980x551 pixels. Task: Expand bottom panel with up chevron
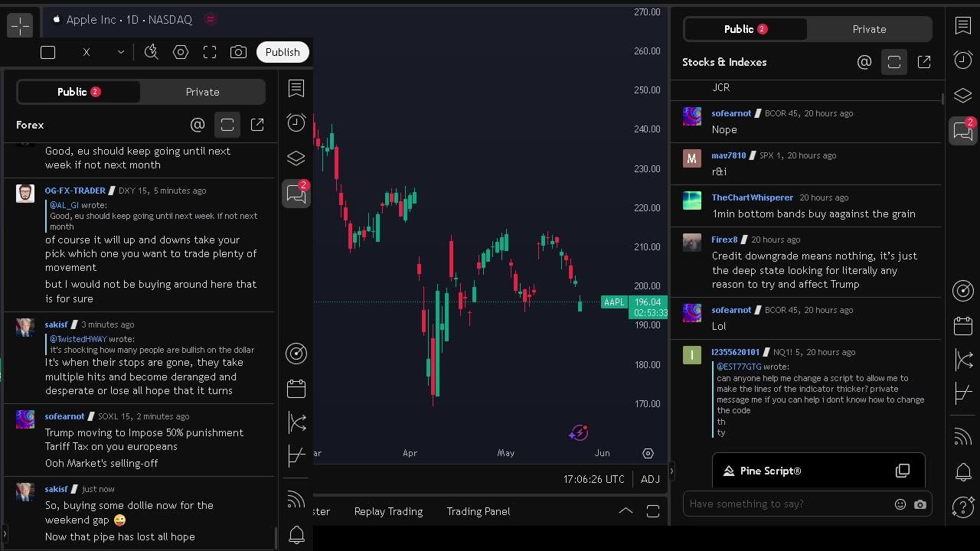coord(626,511)
